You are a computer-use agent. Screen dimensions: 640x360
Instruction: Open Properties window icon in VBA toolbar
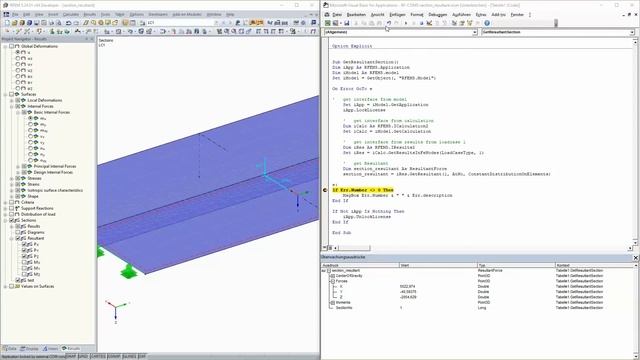tap(462, 23)
